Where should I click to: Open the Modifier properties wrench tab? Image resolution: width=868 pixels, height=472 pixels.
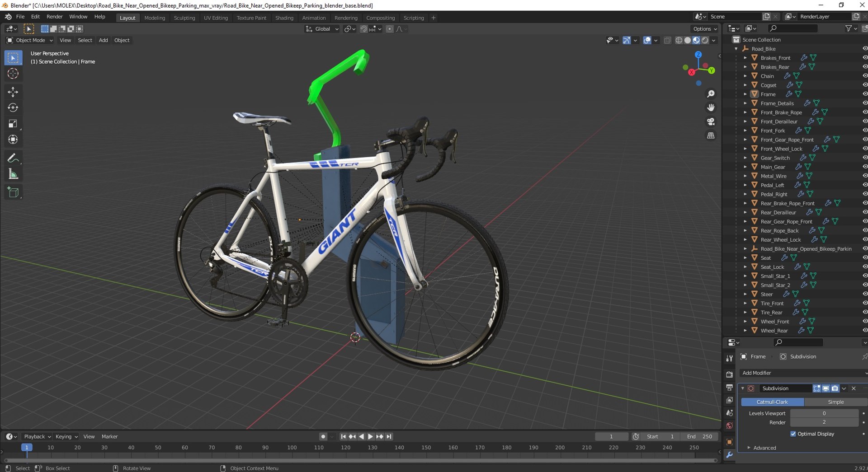pos(729,455)
